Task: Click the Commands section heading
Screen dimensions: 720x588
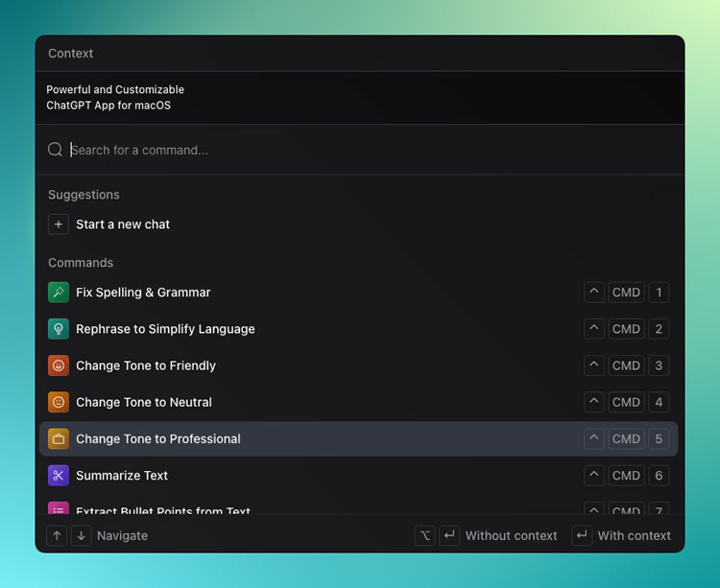Action: 81,263
